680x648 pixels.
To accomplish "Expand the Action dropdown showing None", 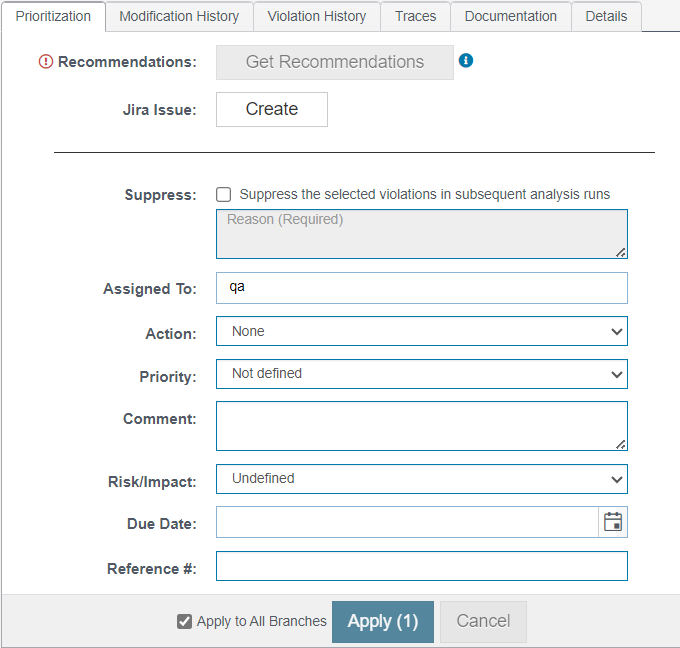I will 422,331.
